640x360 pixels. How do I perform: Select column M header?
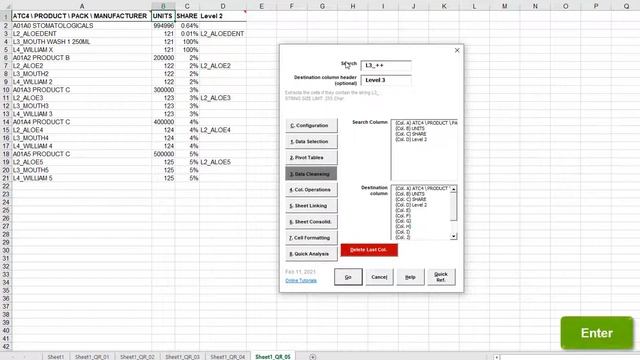[504, 6]
